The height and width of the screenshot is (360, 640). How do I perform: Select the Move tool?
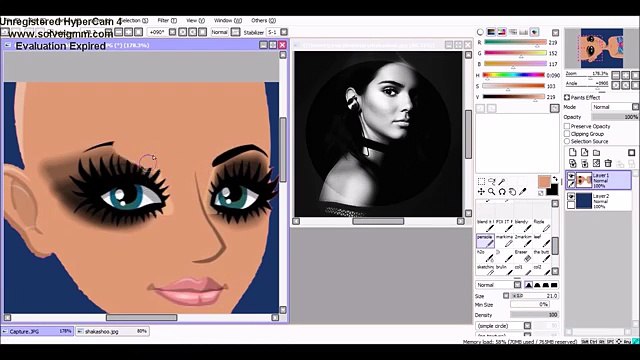[482, 191]
